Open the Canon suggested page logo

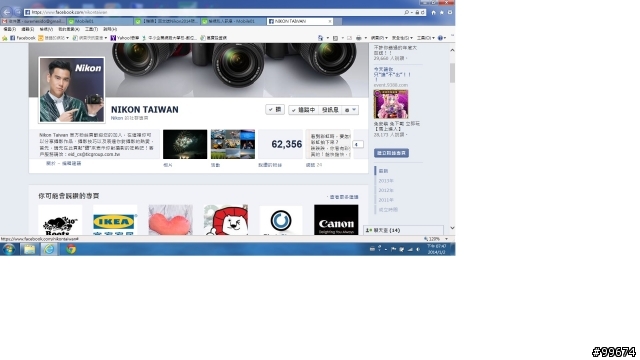coord(336,220)
